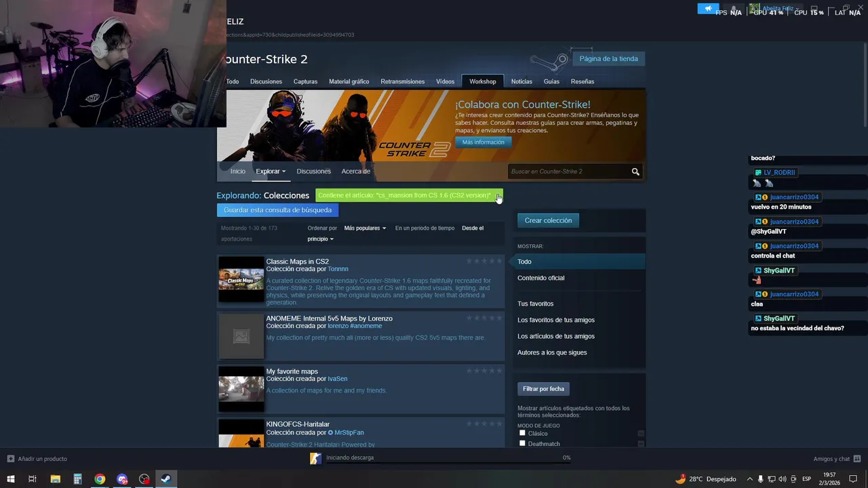Open Steam from the Windows taskbar
The image size is (868, 488).
click(165, 479)
